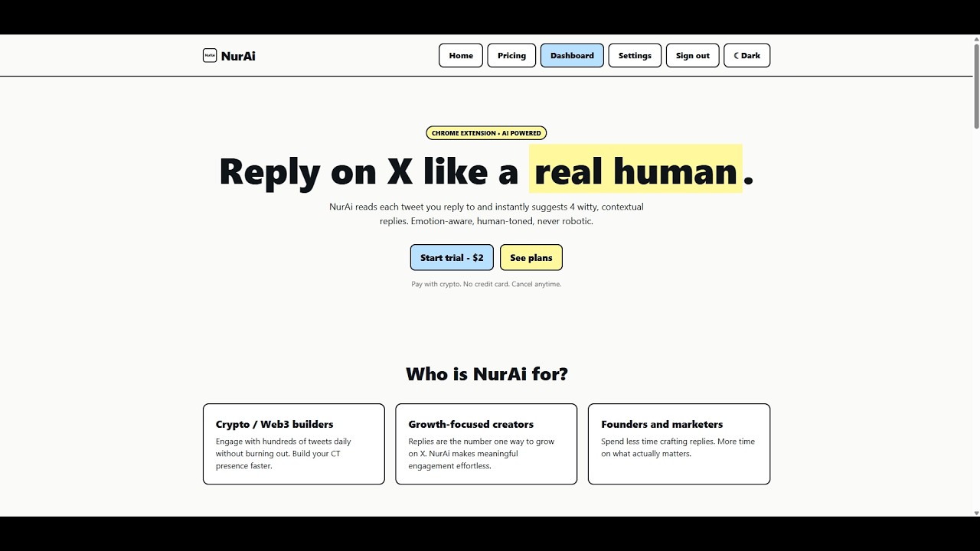Select the Crypto / Web3 builders card
Viewport: 980px width, 551px height.
click(294, 444)
